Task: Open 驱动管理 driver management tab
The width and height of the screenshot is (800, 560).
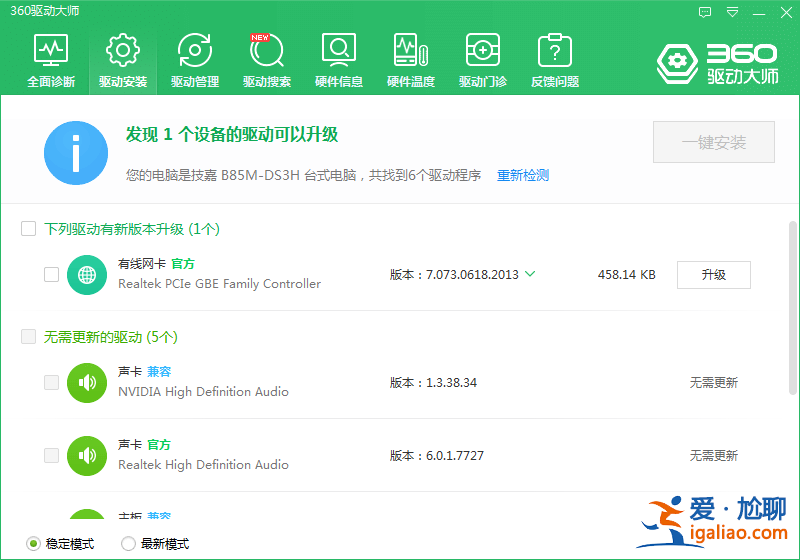Action: 195,60
